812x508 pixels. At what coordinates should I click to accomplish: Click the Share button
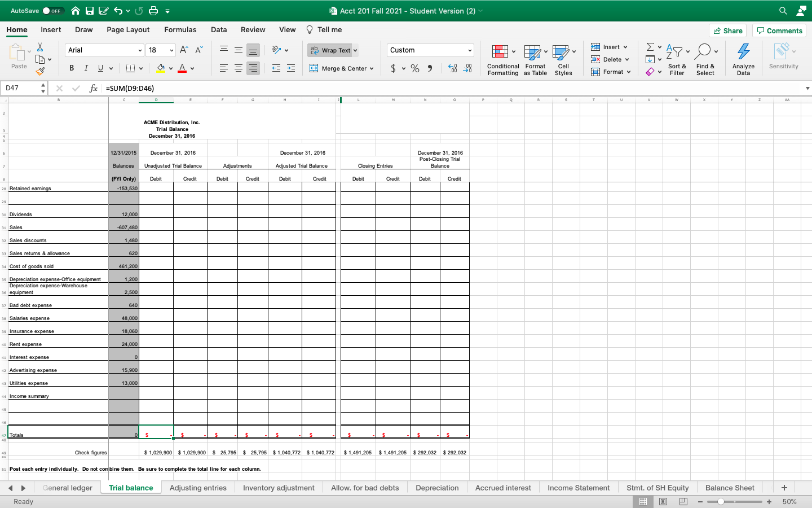727,30
